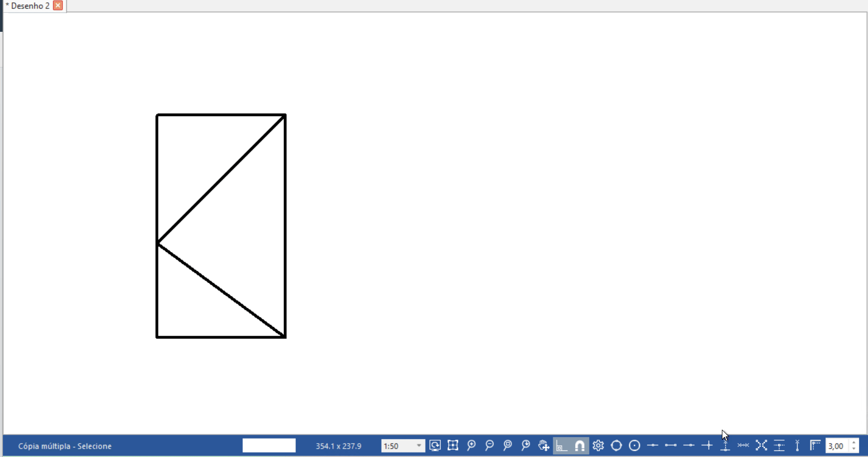Toggle orthogonal mode in status bar
Viewport: 868px width, 457px height.
point(562,445)
